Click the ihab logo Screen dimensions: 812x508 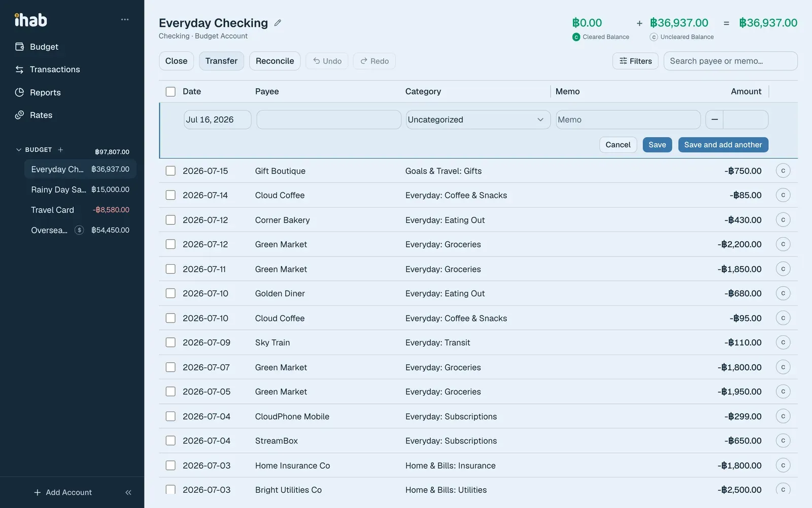tap(31, 20)
